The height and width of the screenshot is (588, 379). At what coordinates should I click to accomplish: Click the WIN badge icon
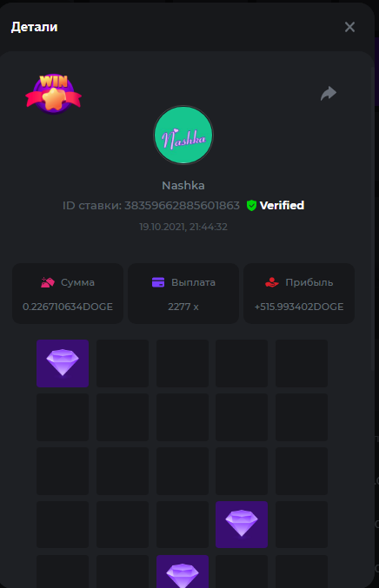[53, 94]
